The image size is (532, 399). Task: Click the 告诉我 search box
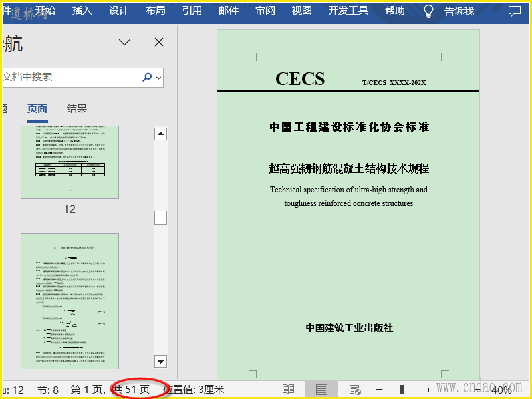pos(459,11)
